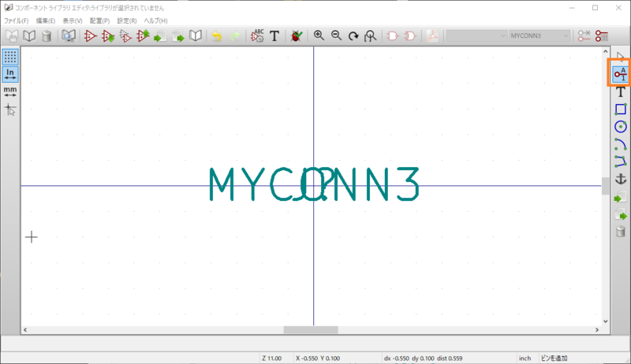Viewport: 631px width, 364px height.
Task: Show De Morgan body style gate icon
Action: pos(409,36)
